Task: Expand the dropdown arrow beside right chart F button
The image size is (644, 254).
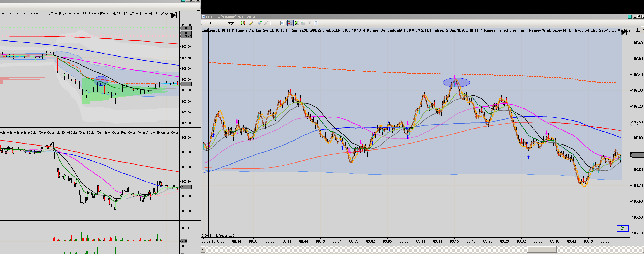Action: (x=643, y=29)
